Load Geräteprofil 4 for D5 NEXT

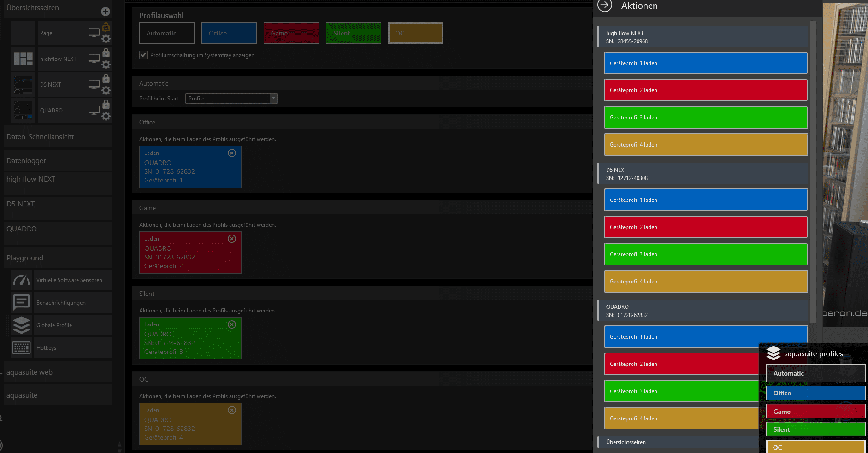click(706, 282)
